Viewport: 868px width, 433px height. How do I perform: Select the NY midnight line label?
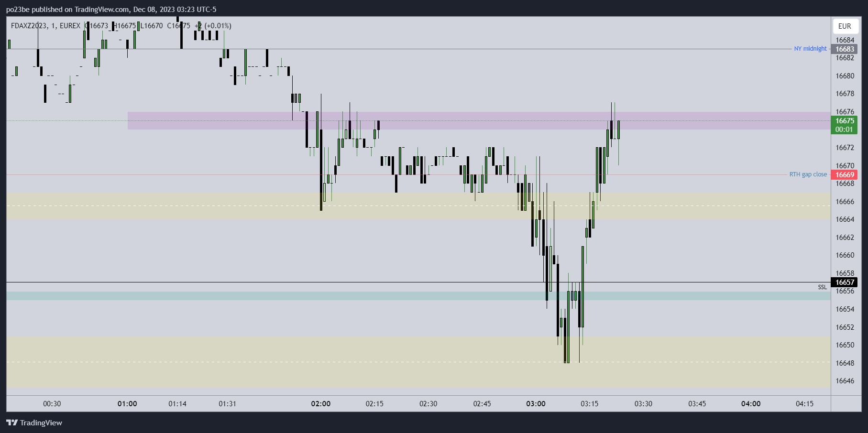click(x=810, y=49)
